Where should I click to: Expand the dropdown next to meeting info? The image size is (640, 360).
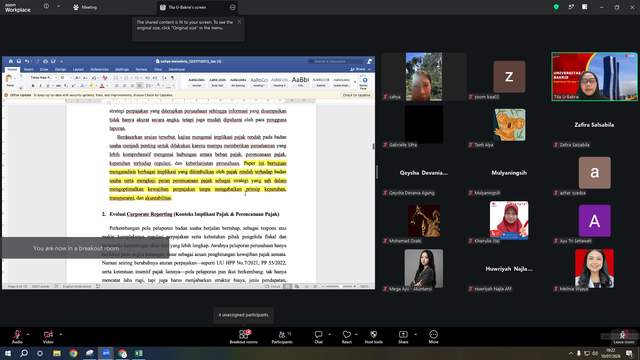tap(58, 7)
